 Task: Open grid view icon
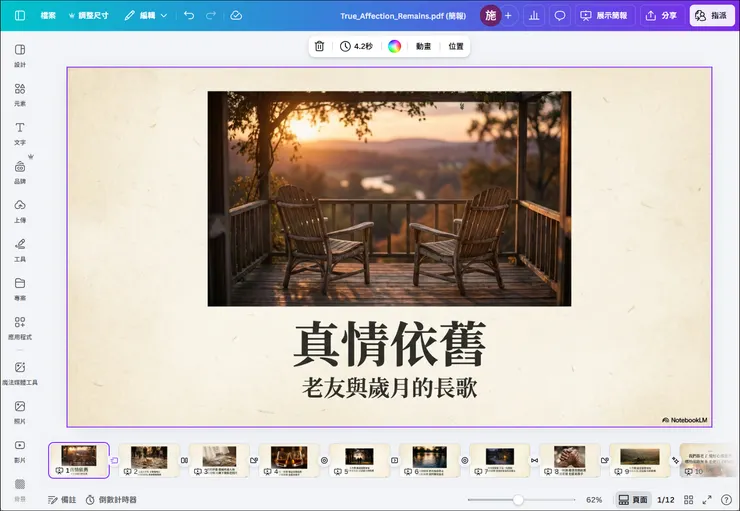pos(689,500)
